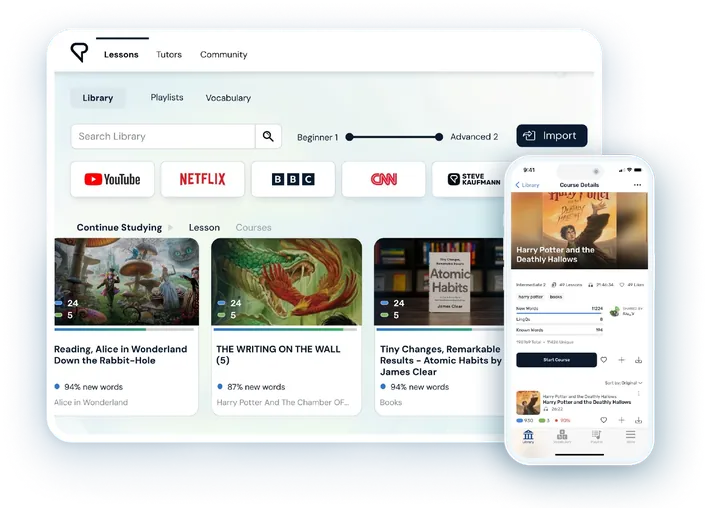Select the Playlists tab

(167, 98)
